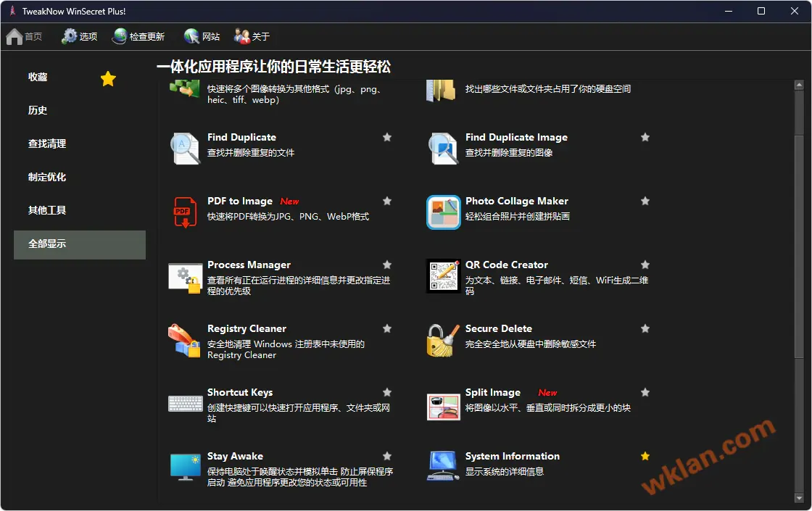The height and width of the screenshot is (511, 812).
Task: Toggle the Stay Awake favorite star
Action: (387, 456)
